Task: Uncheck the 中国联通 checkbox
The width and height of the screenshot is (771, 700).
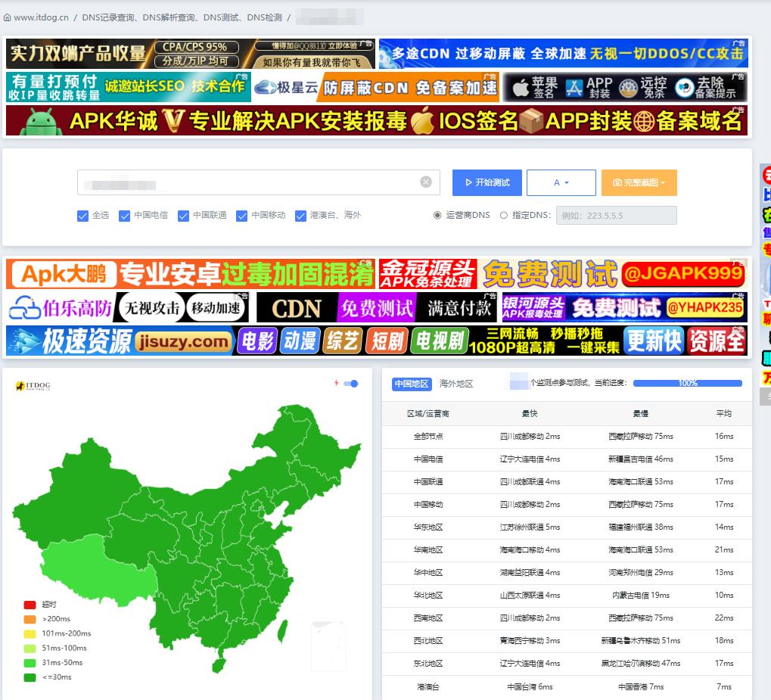Action: coord(183,216)
